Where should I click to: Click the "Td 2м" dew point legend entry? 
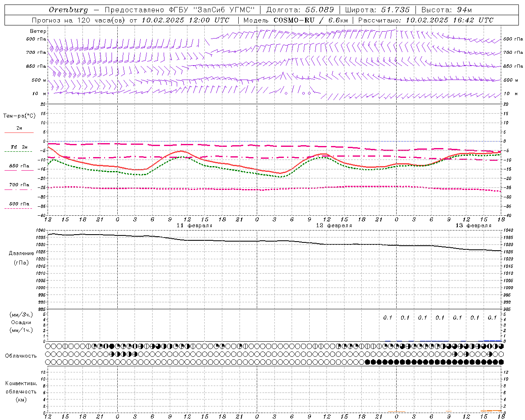point(19,147)
